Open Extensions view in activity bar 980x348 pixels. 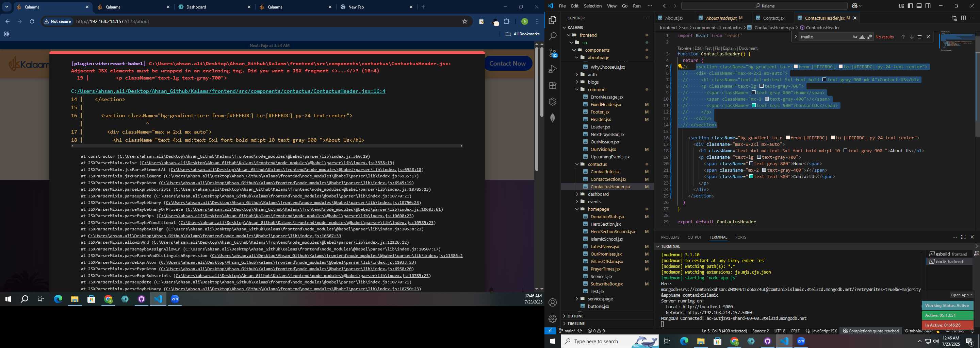coord(553,86)
